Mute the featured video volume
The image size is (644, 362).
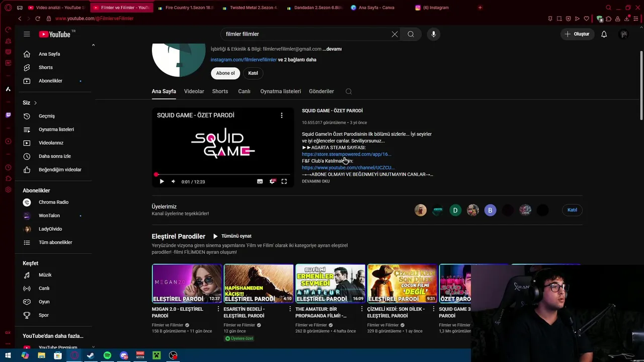[x=173, y=182]
